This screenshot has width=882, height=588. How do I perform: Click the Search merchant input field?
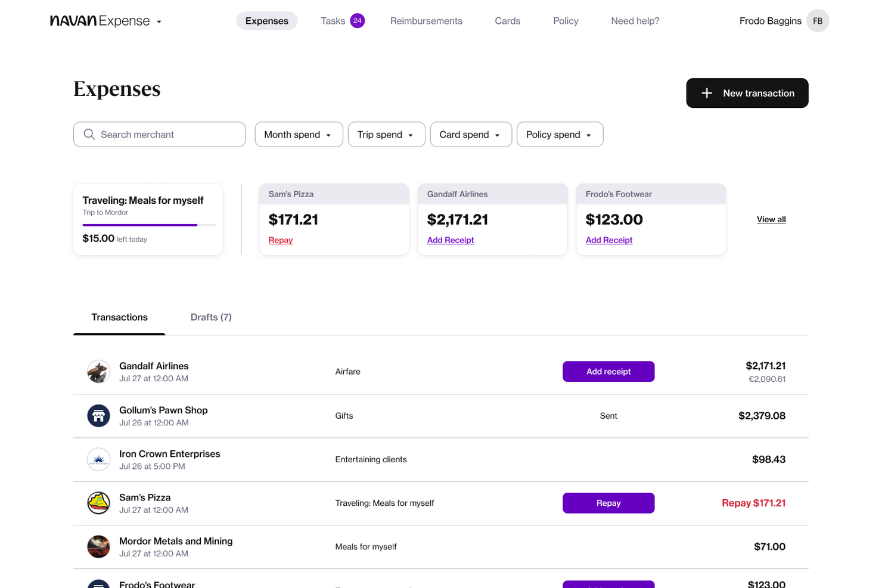tap(160, 135)
